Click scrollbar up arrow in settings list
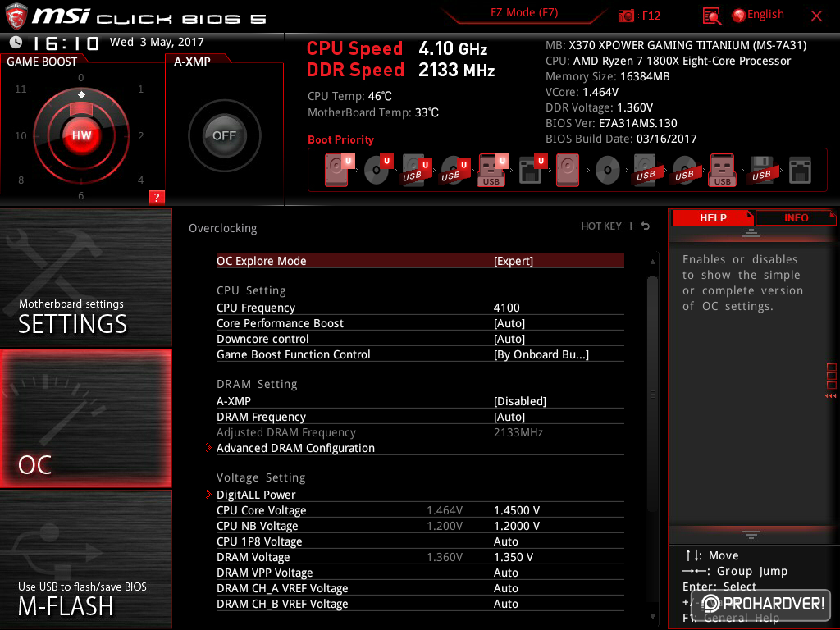840x630 pixels. click(x=652, y=262)
